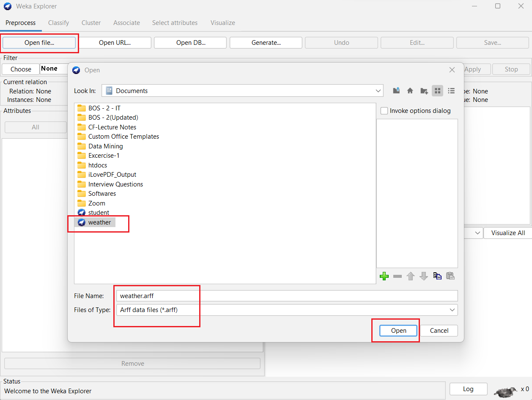Select the htdocs folder
532x400 pixels.
[x=92, y=165]
